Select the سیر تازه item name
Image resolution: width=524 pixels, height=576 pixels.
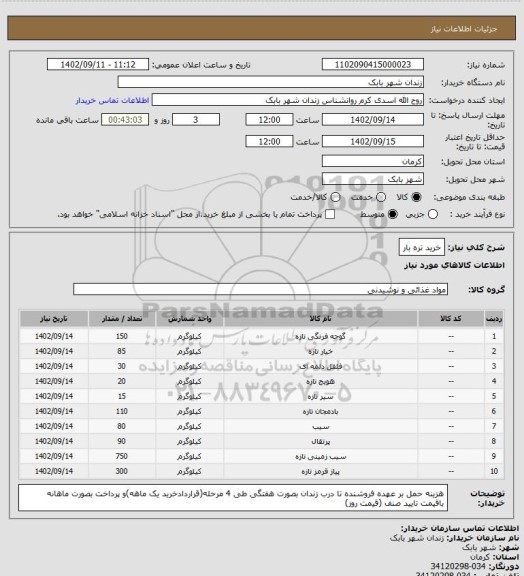pyautogui.click(x=320, y=397)
